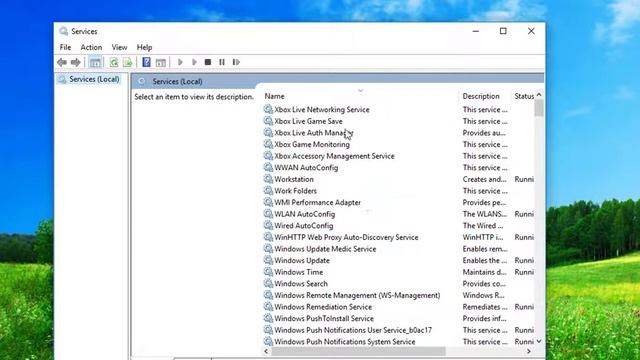Click gear icon beside Workstation
The height and width of the screenshot is (360, 640).
[x=268, y=179]
